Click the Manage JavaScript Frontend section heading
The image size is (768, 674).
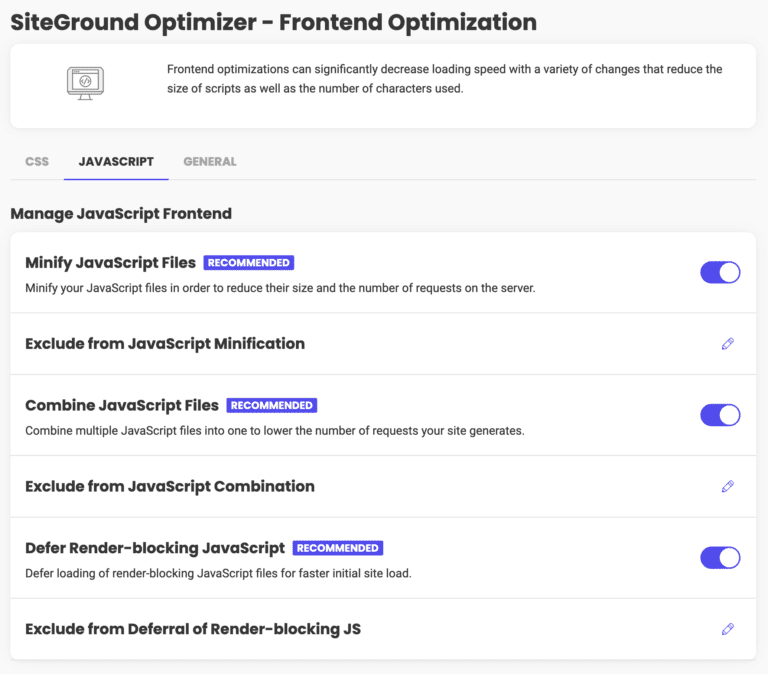coord(121,214)
